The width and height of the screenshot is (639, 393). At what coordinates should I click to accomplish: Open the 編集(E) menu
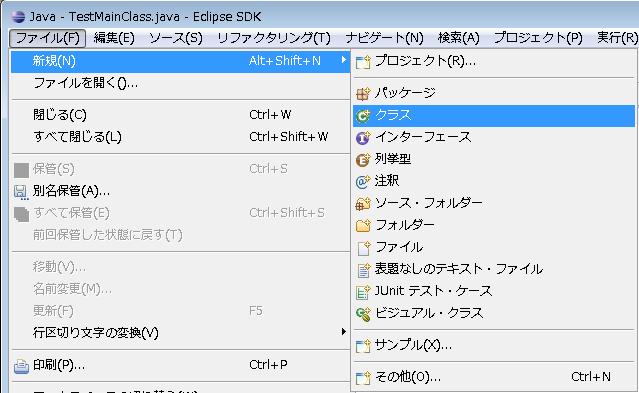click(x=114, y=38)
